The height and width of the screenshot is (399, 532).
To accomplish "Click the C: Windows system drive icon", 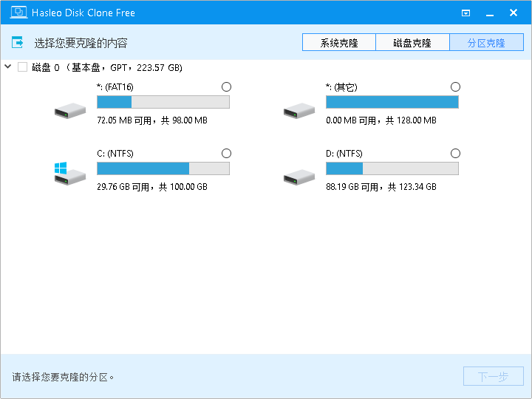I will (70, 174).
